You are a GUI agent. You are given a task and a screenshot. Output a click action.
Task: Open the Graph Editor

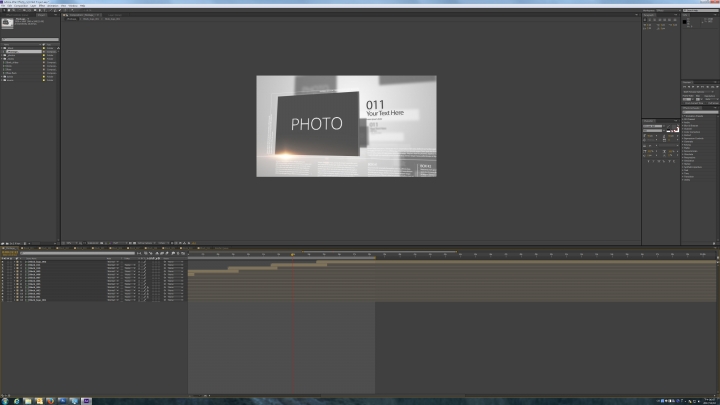click(x=183, y=253)
